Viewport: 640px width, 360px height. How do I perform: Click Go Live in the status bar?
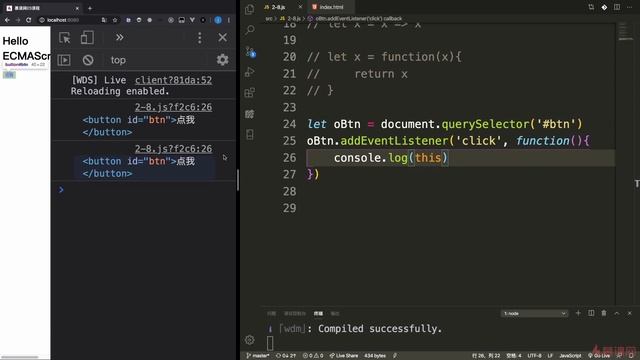click(x=599, y=356)
